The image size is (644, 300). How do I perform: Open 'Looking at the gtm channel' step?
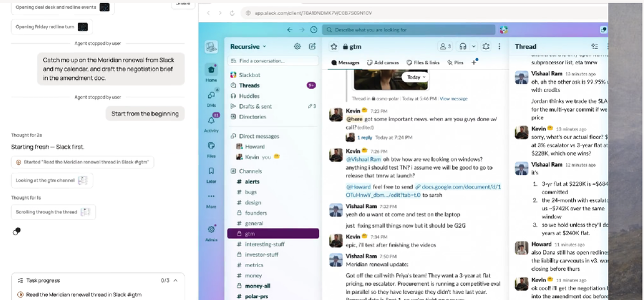pos(52,180)
